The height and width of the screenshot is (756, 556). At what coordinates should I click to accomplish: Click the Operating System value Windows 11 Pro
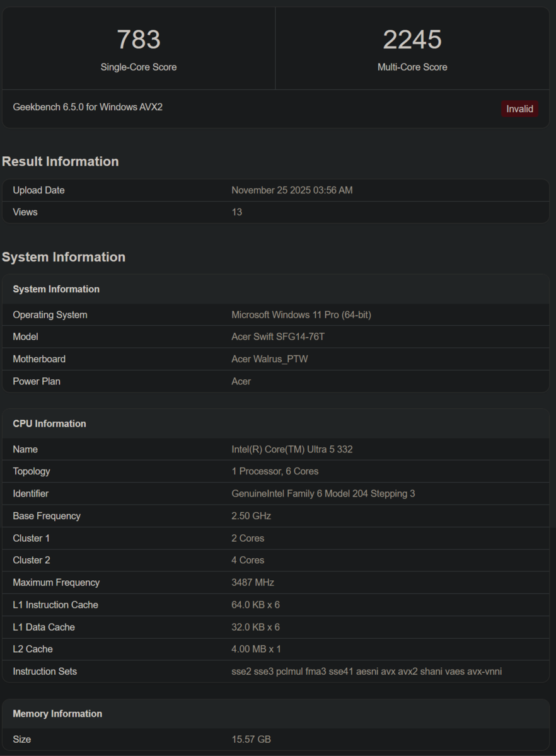click(301, 315)
